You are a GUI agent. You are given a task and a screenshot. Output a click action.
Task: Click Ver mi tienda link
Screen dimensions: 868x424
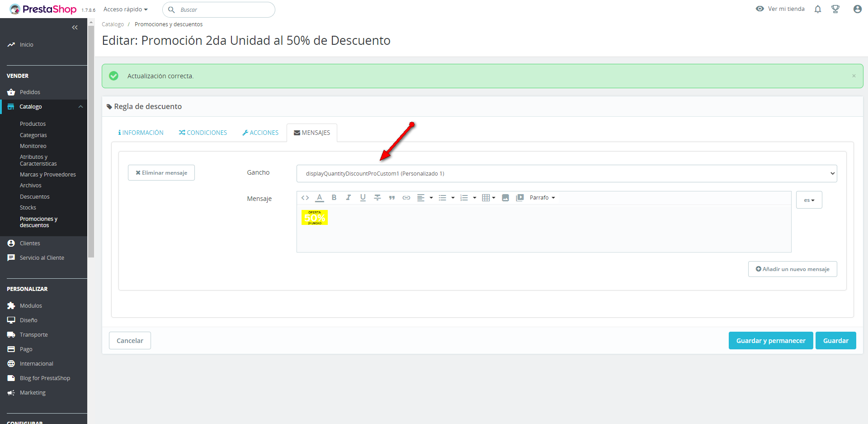tap(780, 9)
